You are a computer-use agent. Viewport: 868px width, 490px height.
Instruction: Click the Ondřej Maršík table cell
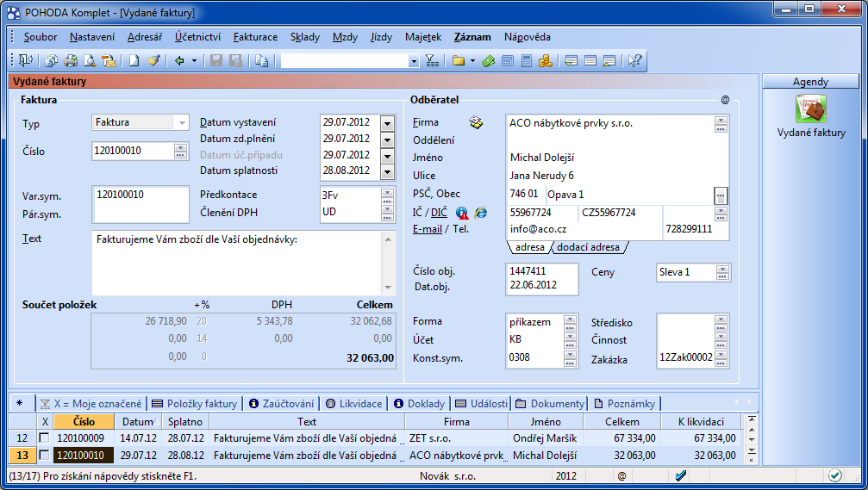tap(546, 438)
